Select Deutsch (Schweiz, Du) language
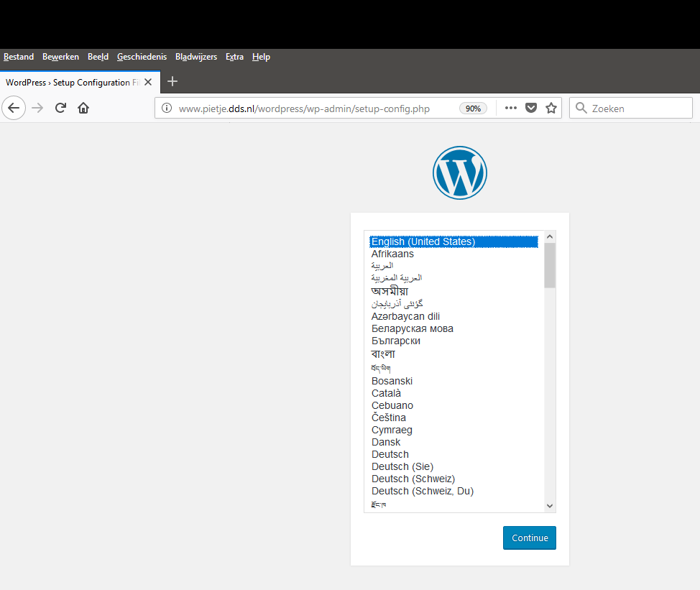This screenshot has width=700, height=590. pos(453,491)
